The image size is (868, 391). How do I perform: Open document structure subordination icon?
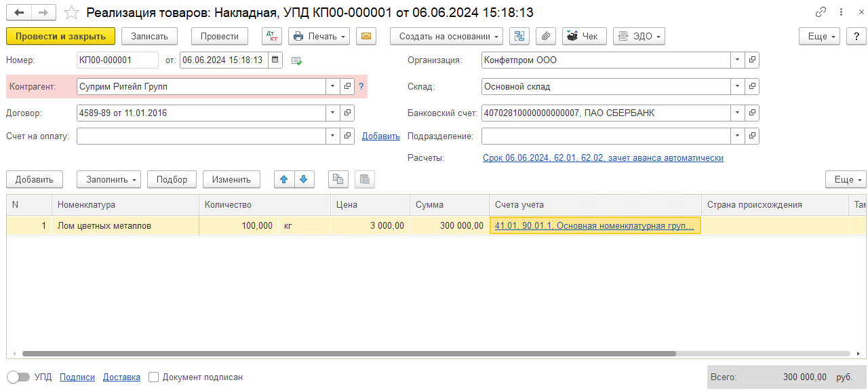tap(520, 36)
